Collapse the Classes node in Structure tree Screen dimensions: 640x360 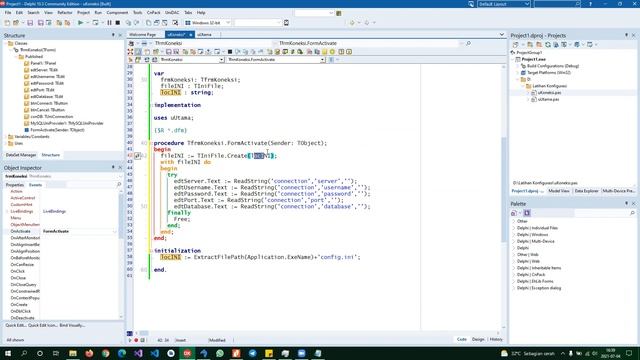point(5,43)
